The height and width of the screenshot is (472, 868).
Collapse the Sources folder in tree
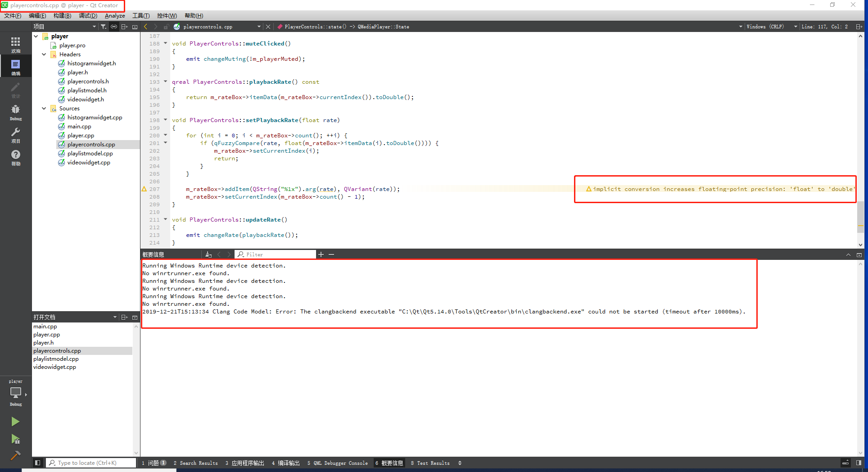44,109
